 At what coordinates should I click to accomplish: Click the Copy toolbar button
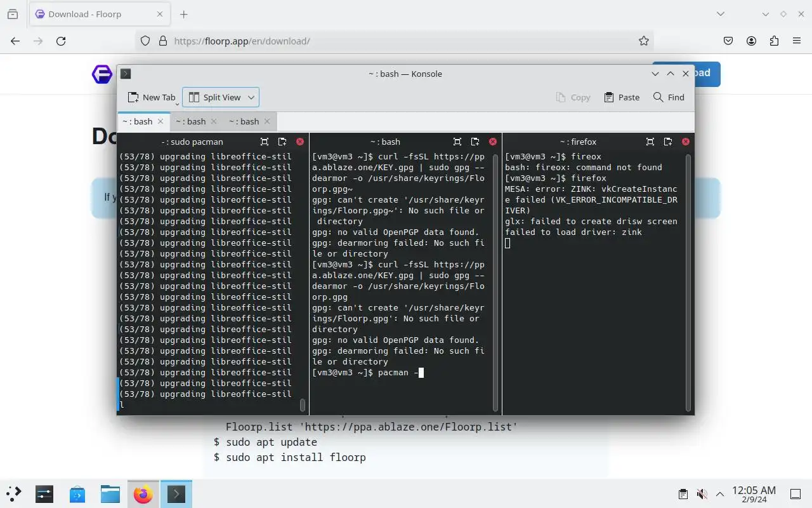[x=573, y=97]
